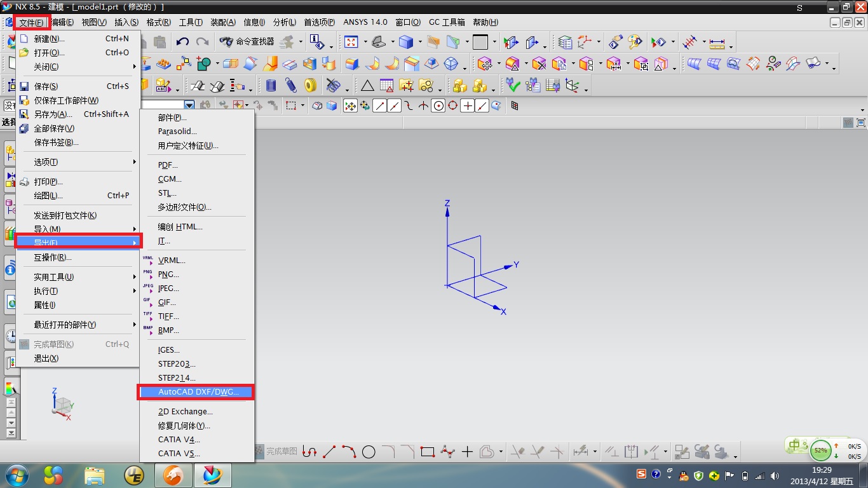
Task: Toggle Mid Point snap option
Action: click(x=394, y=106)
